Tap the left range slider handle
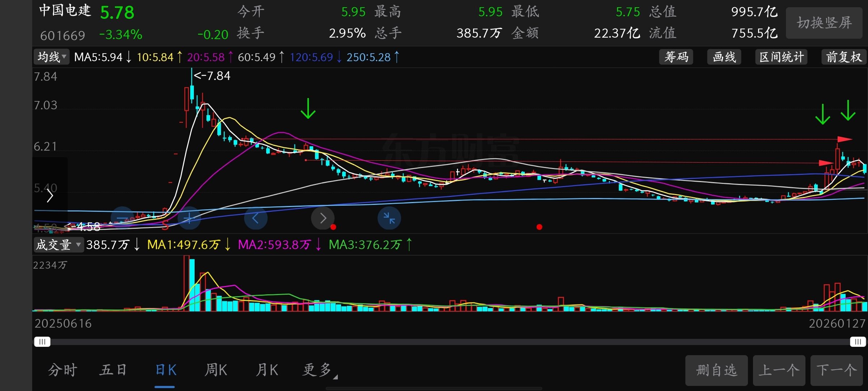868x391 pixels. click(42, 342)
